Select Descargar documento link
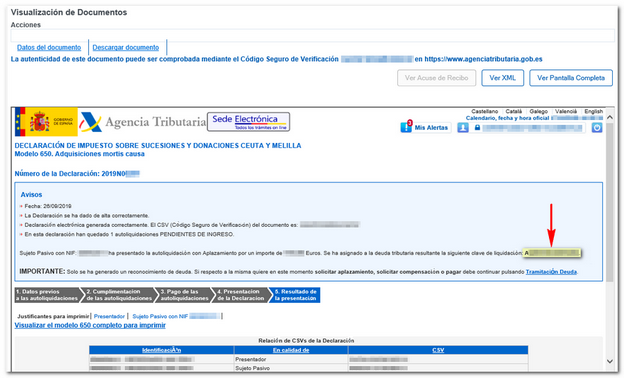This screenshot has width=624, height=378. [x=126, y=47]
